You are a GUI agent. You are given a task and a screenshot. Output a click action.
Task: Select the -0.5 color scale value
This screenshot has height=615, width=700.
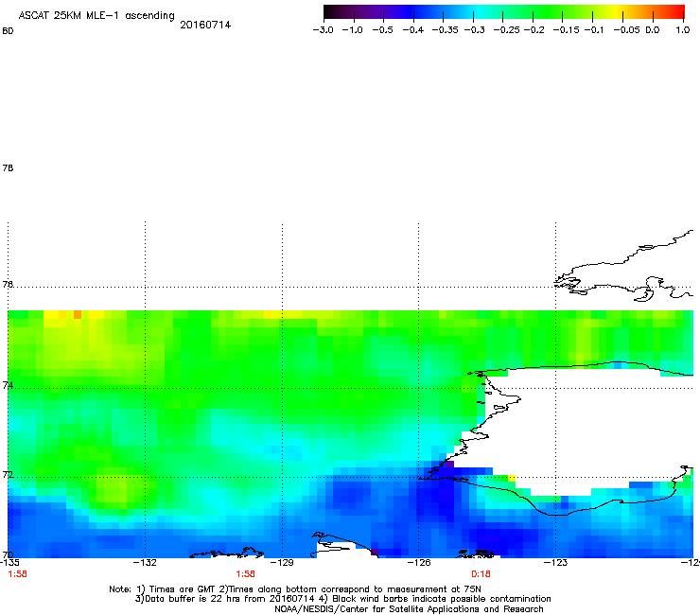click(382, 30)
